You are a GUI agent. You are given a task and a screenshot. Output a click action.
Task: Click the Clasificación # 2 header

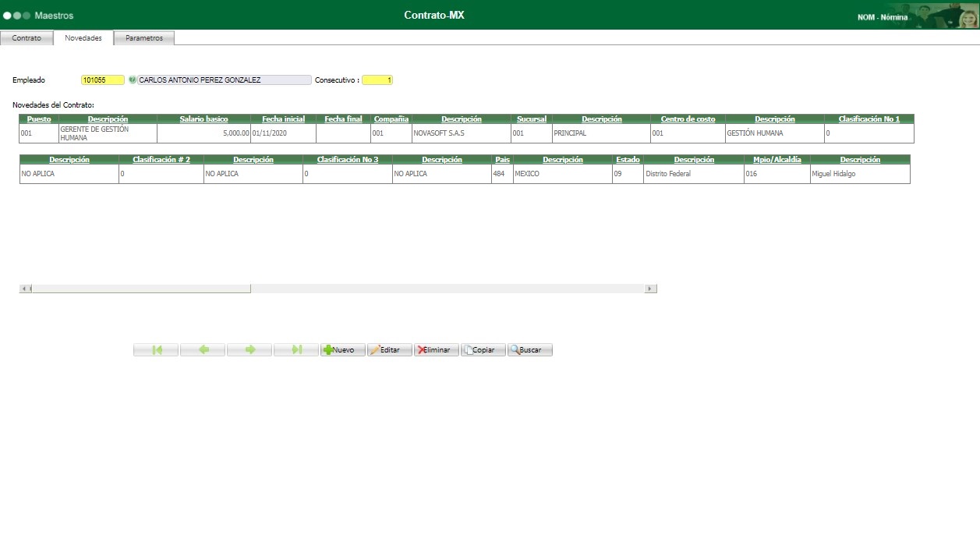(161, 160)
